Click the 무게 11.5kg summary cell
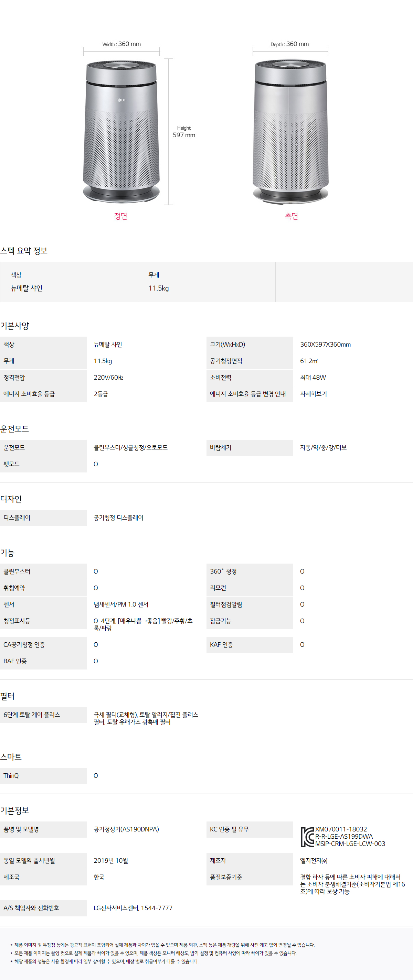This screenshot has height=980, width=413. (206, 282)
